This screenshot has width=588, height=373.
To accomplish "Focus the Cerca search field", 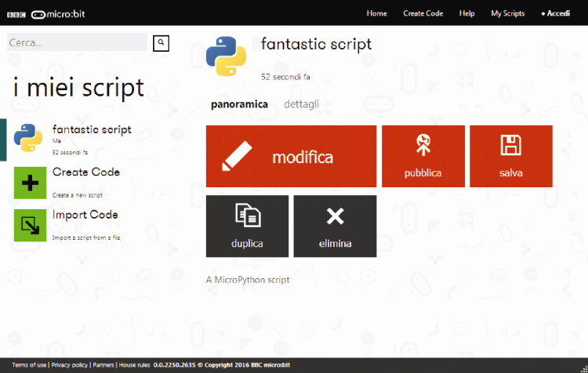I will (x=77, y=42).
